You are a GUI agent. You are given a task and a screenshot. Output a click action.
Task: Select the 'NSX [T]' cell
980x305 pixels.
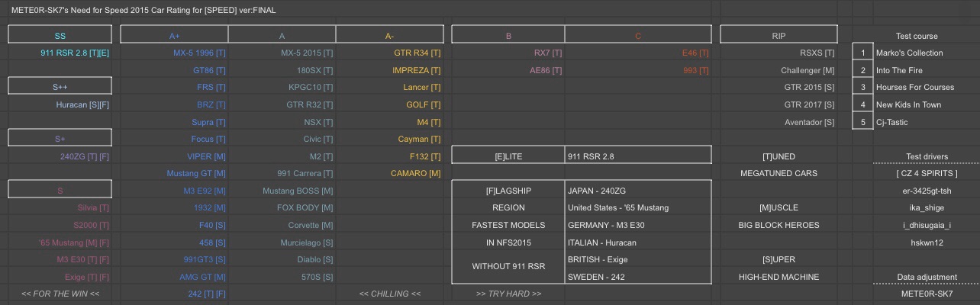pyautogui.click(x=282, y=122)
